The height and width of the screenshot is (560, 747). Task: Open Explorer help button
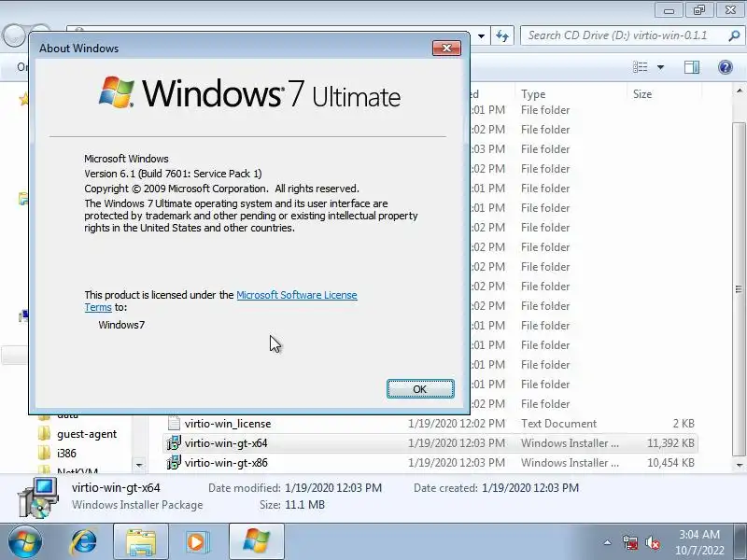pos(726,67)
